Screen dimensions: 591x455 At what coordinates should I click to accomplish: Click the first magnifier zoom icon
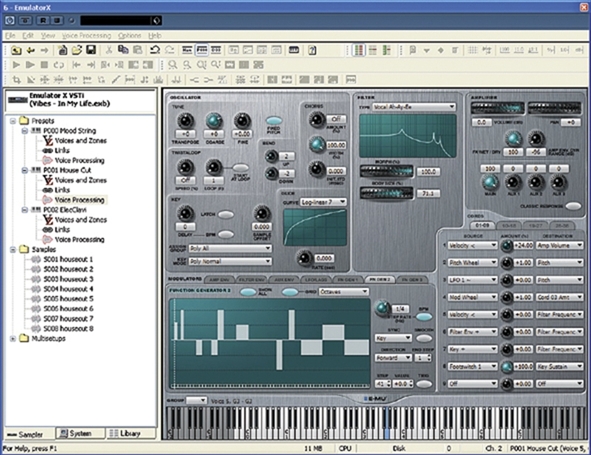[x=173, y=65]
